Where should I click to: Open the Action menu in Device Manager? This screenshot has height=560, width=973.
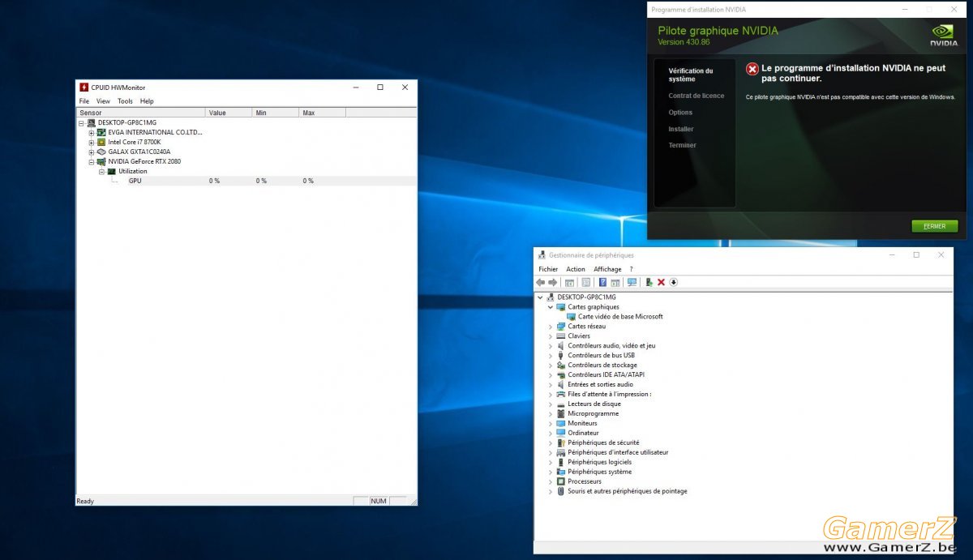tap(576, 269)
